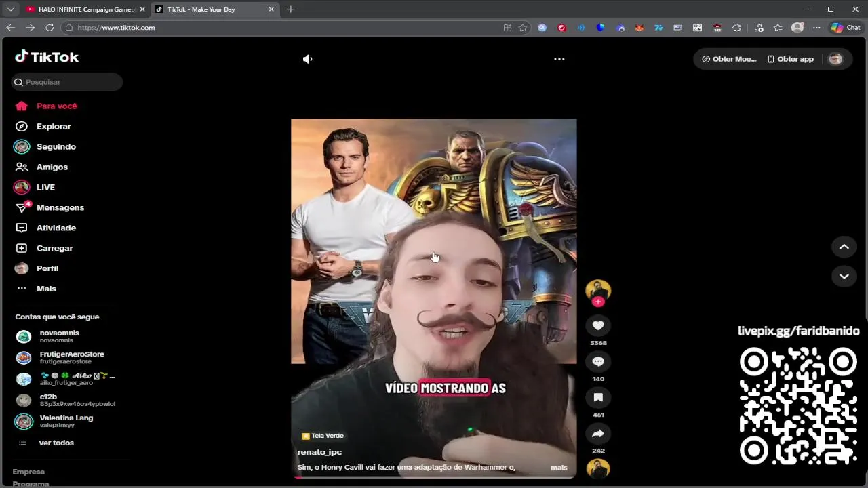The height and width of the screenshot is (488, 868).
Task: Open browser profile avatar in toolbar
Action: pyautogui.click(x=797, y=28)
